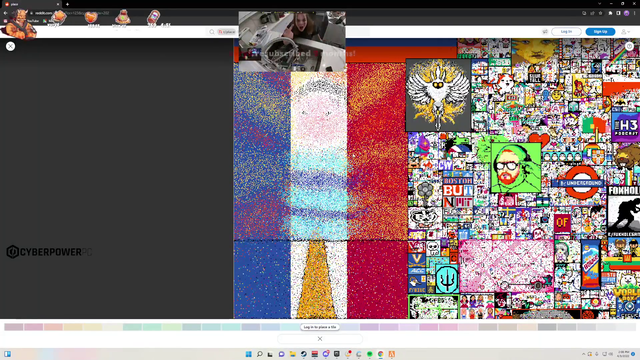Screen dimensions: 640x360
Task: Select the 'place' browser tab
Action: [x=32, y=4]
